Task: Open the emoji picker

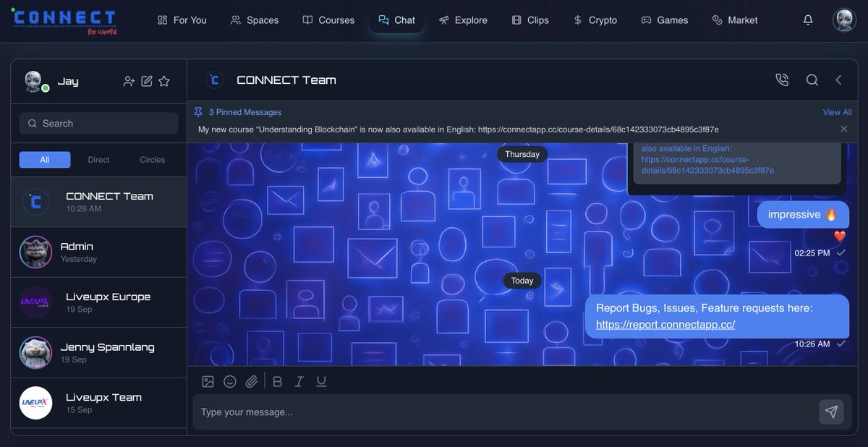Action: (x=230, y=381)
